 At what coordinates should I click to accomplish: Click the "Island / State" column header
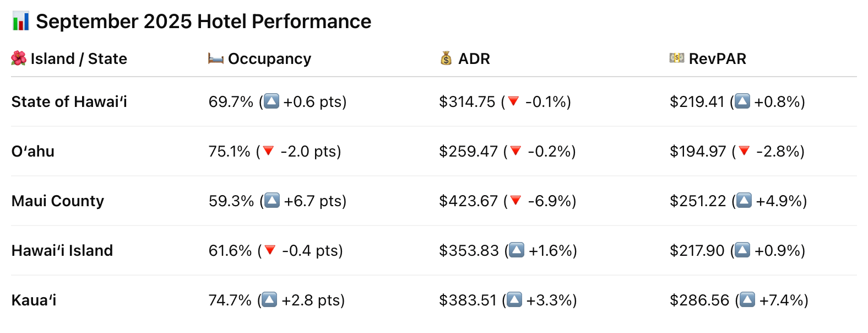pyautogui.click(x=79, y=58)
